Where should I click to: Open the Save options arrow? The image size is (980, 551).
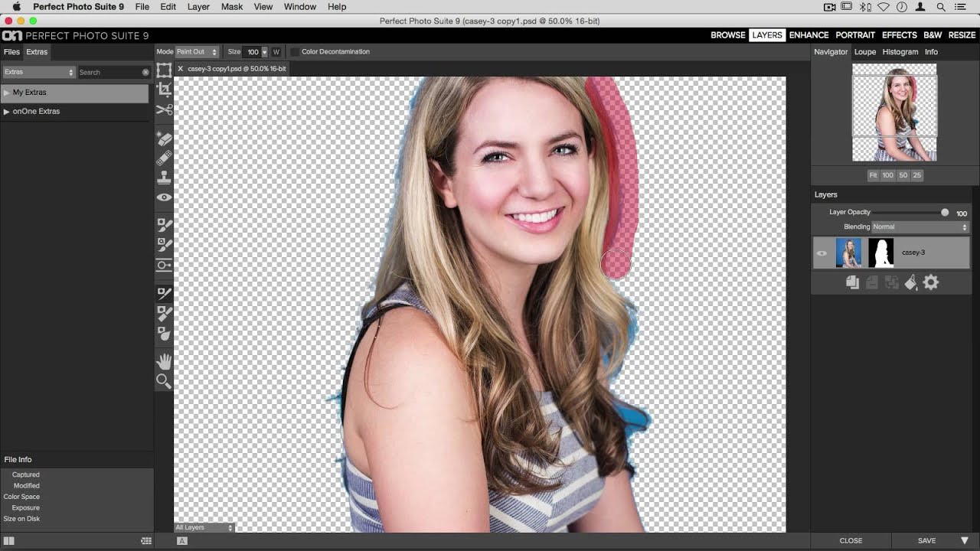click(x=965, y=541)
